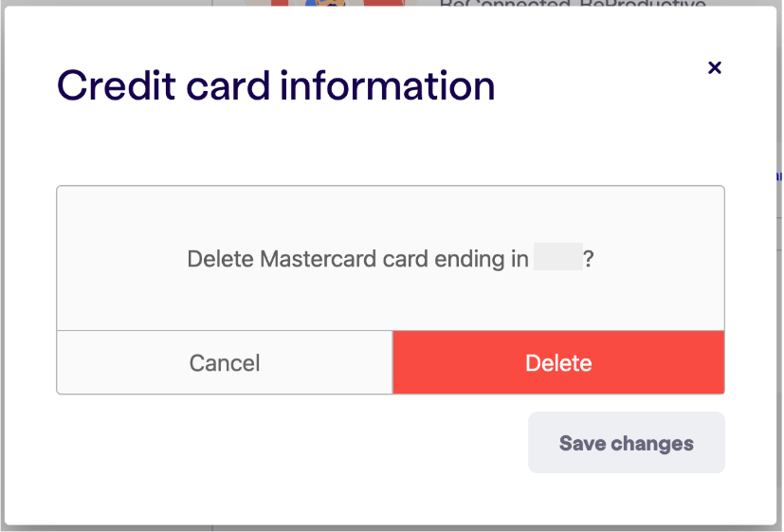Click blank dialog space left of Save changes
Image resolution: width=784 pixels, height=532 pixels.
point(290,443)
